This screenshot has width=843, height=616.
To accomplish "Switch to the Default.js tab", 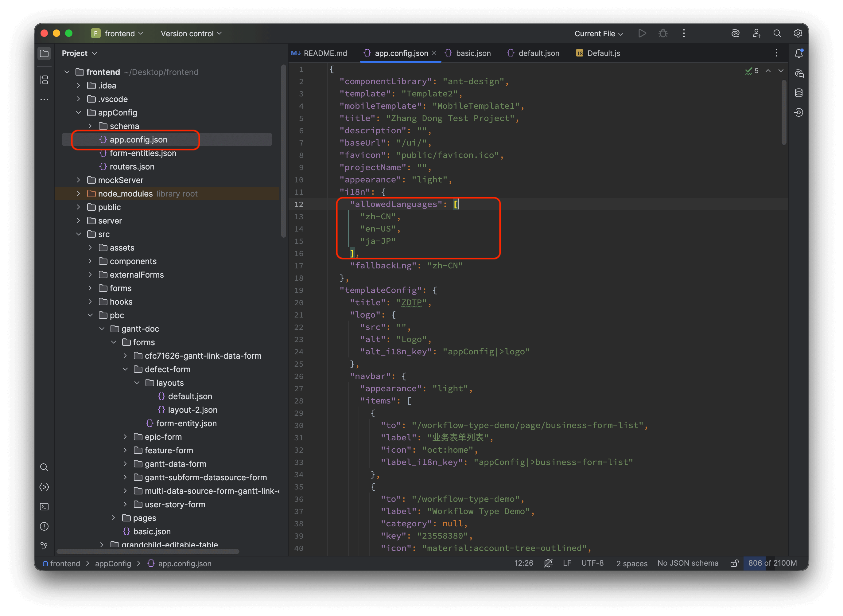I will point(598,53).
